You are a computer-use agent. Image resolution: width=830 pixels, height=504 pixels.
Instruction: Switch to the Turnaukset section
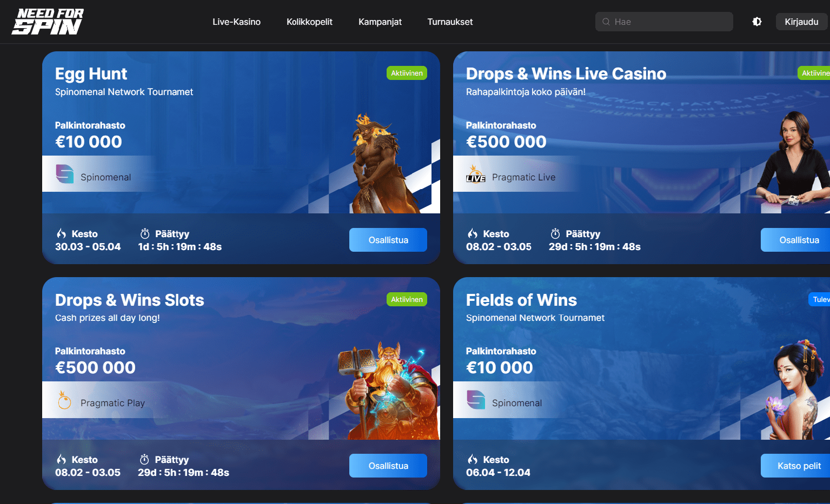[450, 22]
